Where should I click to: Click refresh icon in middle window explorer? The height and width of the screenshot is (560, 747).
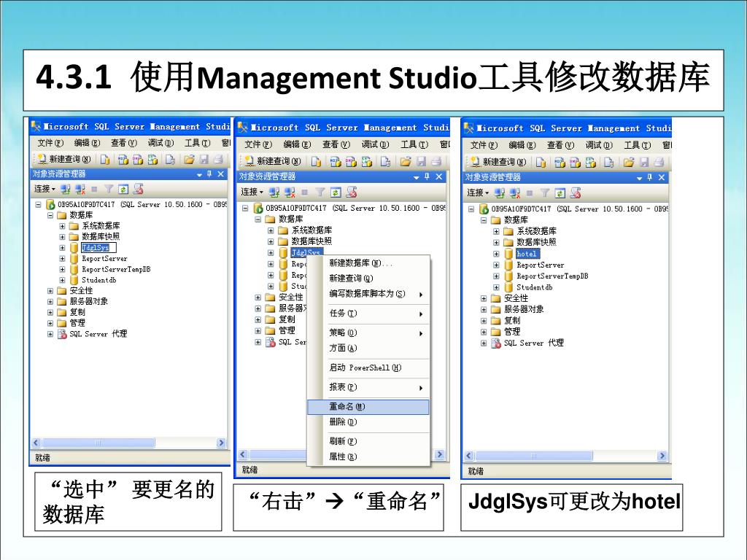tap(336, 192)
